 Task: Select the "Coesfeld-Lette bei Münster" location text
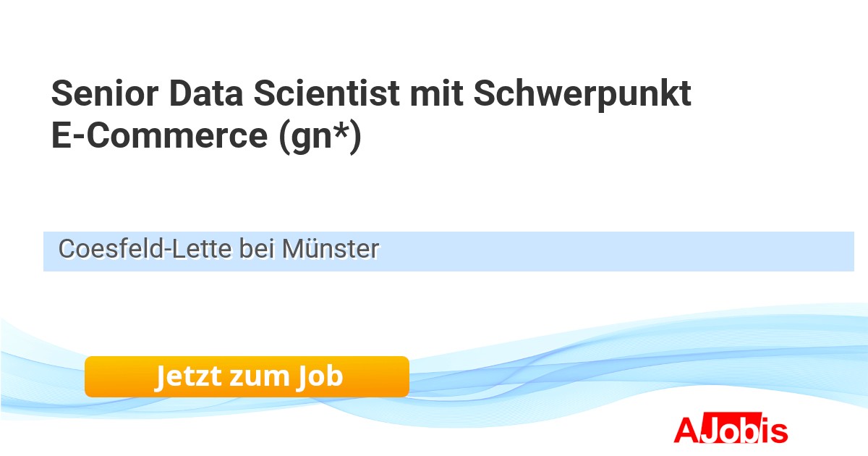pos(218,250)
